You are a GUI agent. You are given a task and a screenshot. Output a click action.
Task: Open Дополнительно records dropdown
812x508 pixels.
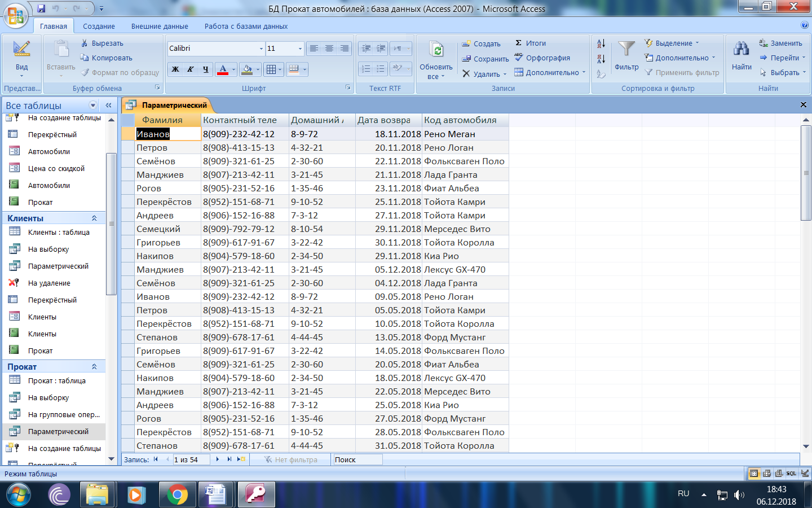point(550,72)
